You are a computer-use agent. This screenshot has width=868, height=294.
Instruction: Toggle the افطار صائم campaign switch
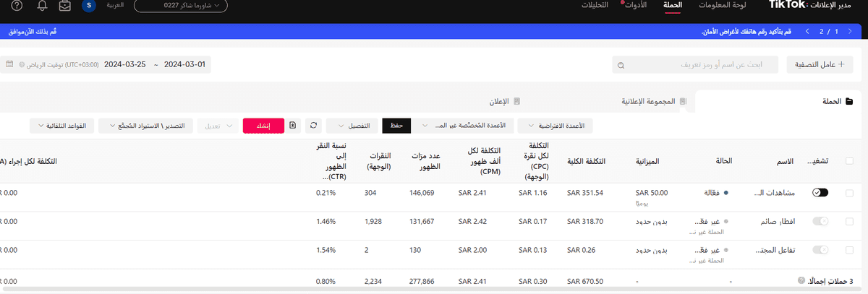[x=820, y=222]
